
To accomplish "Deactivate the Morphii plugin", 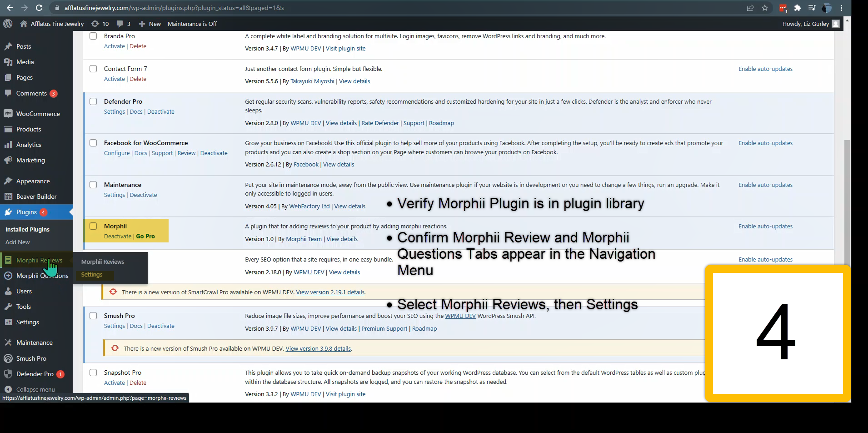I will pyautogui.click(x=117, y=237).
